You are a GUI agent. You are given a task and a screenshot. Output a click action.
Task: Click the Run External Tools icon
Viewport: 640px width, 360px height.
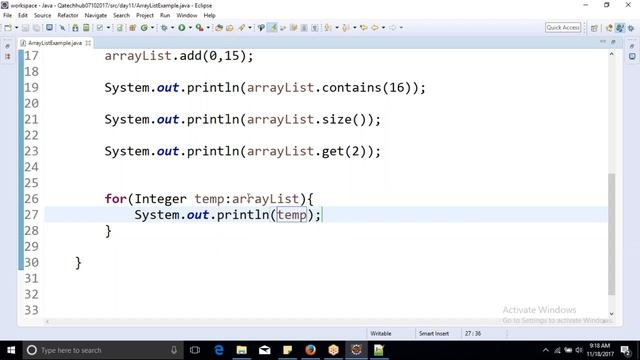tap(200, 28)
